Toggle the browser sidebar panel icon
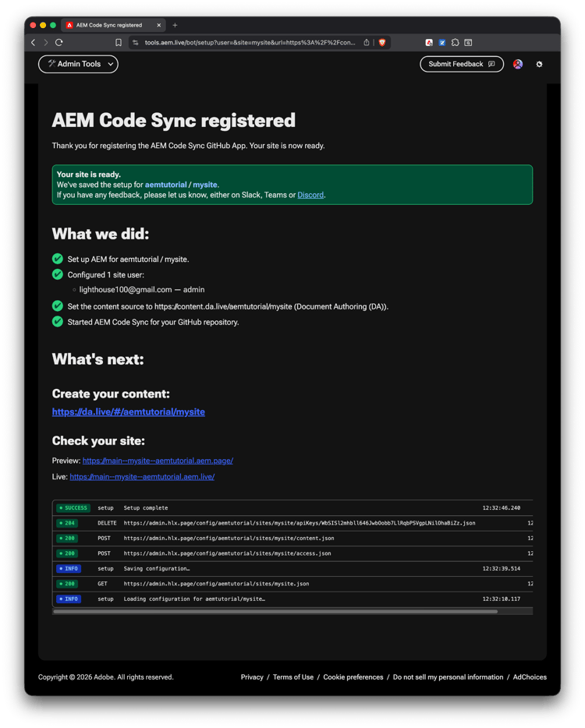Viewport: 585px width, 728px height. 468,43
